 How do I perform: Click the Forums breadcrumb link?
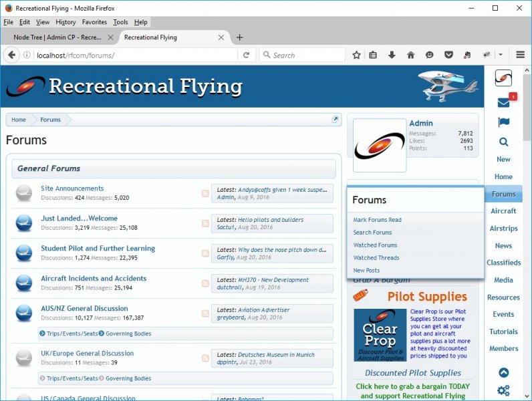(x=50, y=120)
